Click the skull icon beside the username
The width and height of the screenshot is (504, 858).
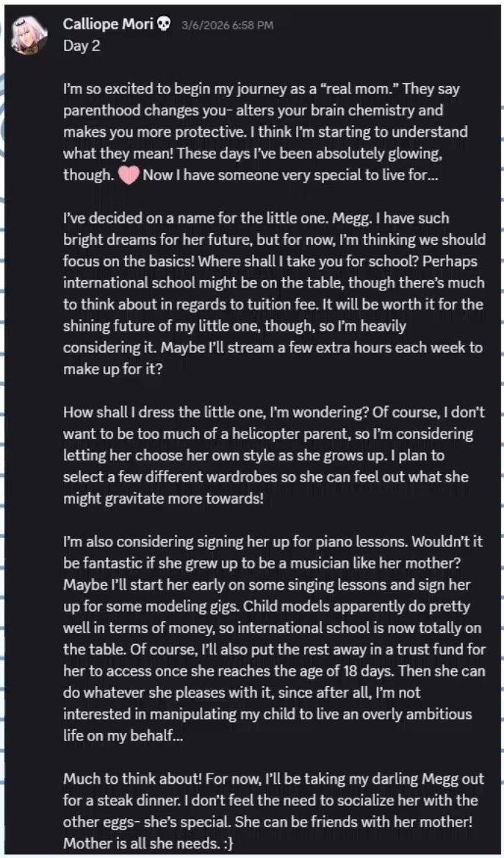tap(164, 24)
